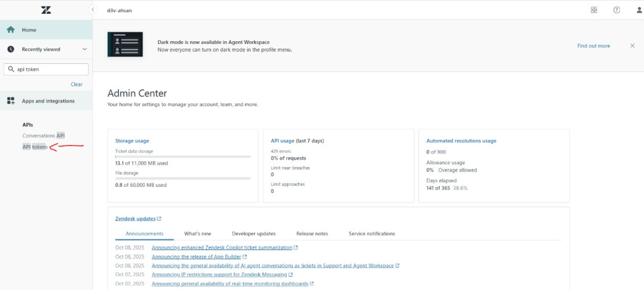Click the Recently viewed clock icon
The height and width of the screenshot is (290, 644).
tap(11, 49)
